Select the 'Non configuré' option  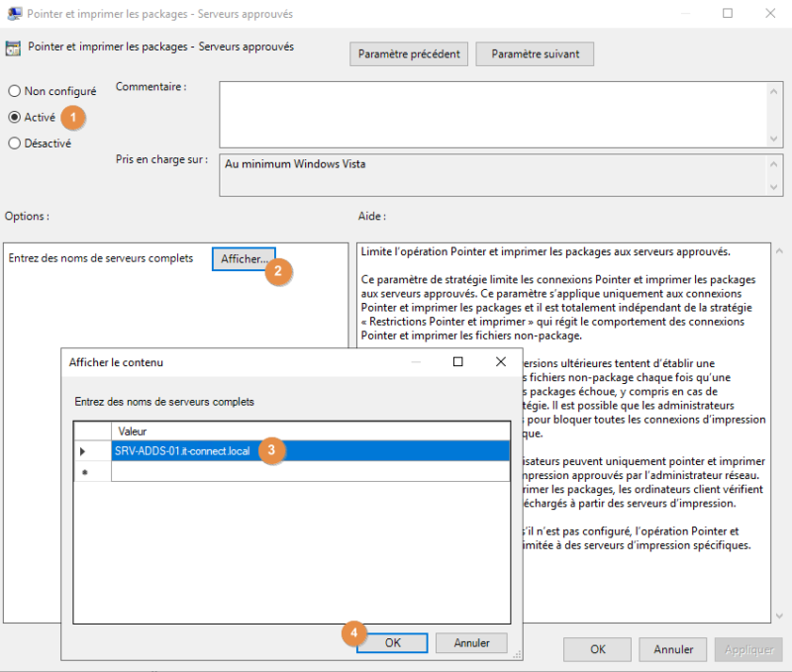click(x=14, y=91)
